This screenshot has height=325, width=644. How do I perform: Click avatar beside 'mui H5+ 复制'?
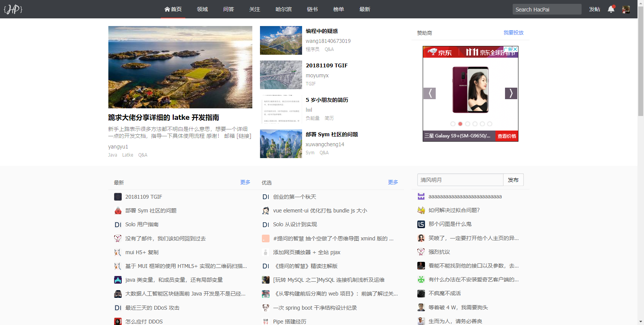(118, 252)
